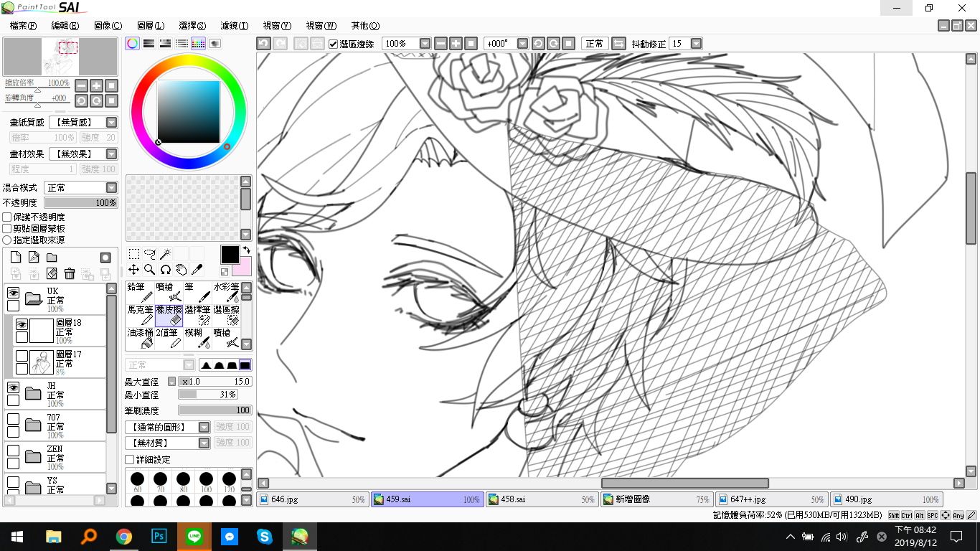Select 指定選取來源 radio option
The width and height of the screenshot is (980, 551).
tap(7, 240)
